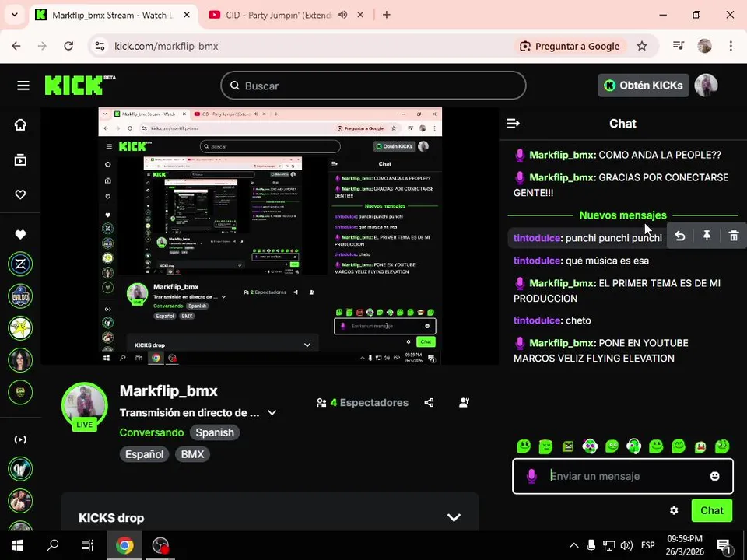Click the user icon next to share
Screen dimensions: 747x560
(464, 403)
